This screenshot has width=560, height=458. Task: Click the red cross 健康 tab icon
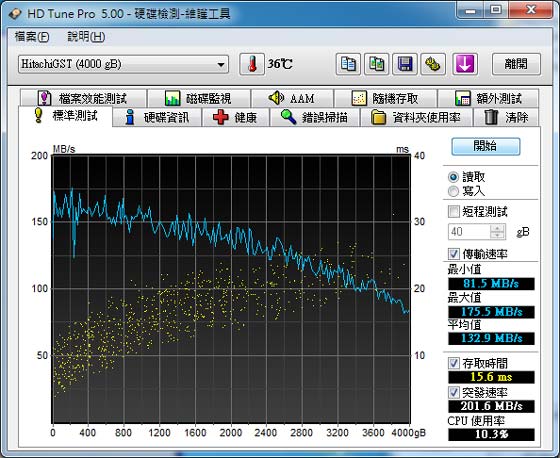point(220,117)
